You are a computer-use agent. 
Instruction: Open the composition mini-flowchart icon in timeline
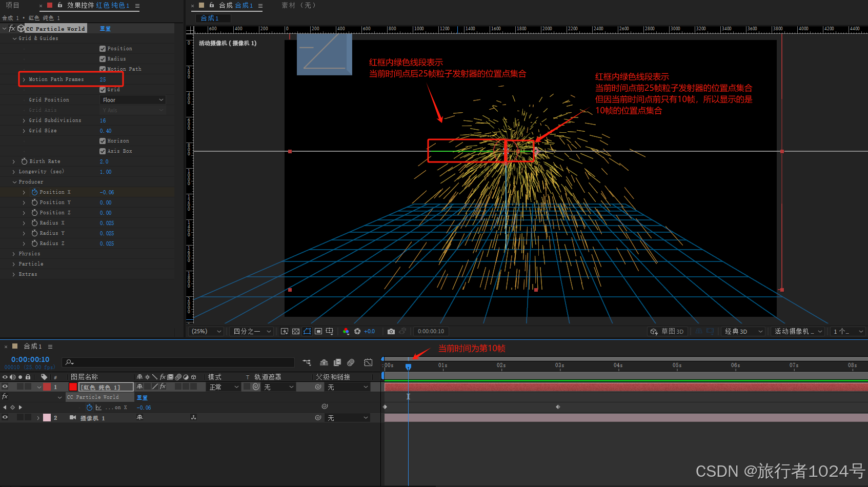coord(307,362)
